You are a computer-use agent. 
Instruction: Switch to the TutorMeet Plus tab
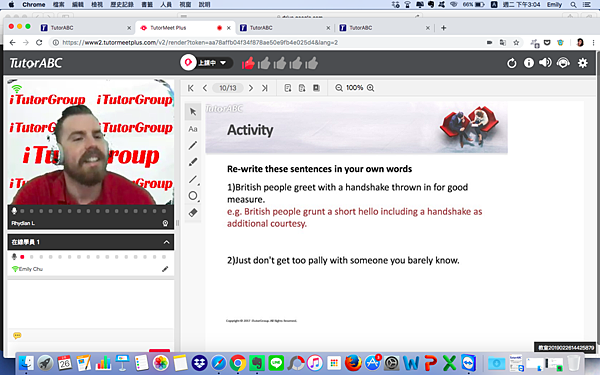[186, 28]
